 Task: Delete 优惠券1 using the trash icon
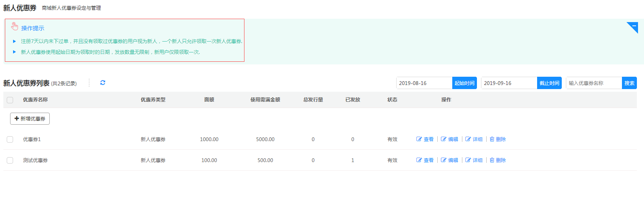(x=492, y=139)
